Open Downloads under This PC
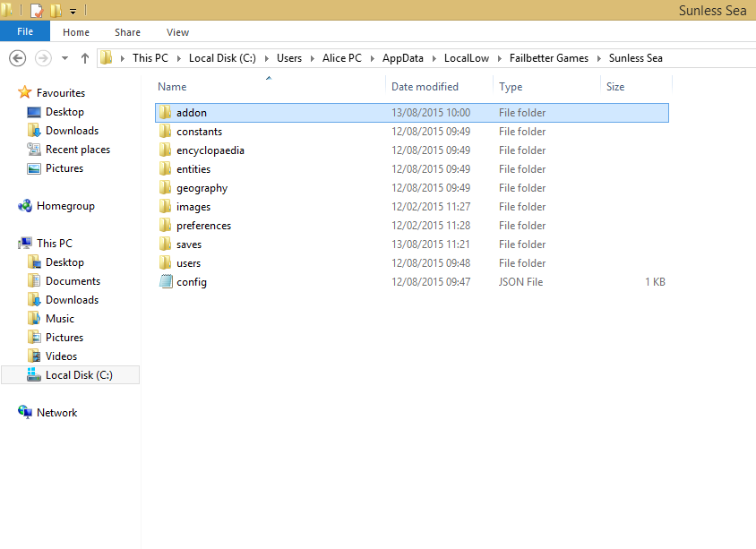Image resolution: width=756 pixels, height=549 pixels. 63,300
